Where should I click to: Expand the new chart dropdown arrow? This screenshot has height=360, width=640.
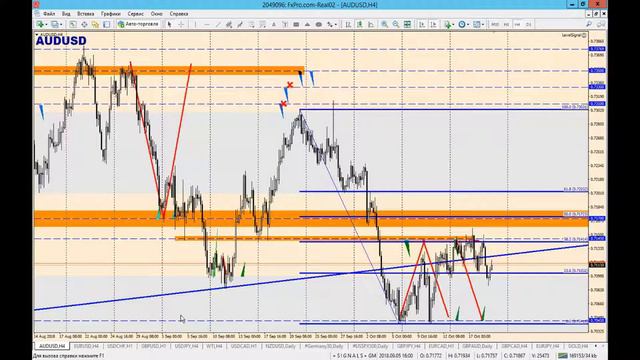[x=46, y=25]
